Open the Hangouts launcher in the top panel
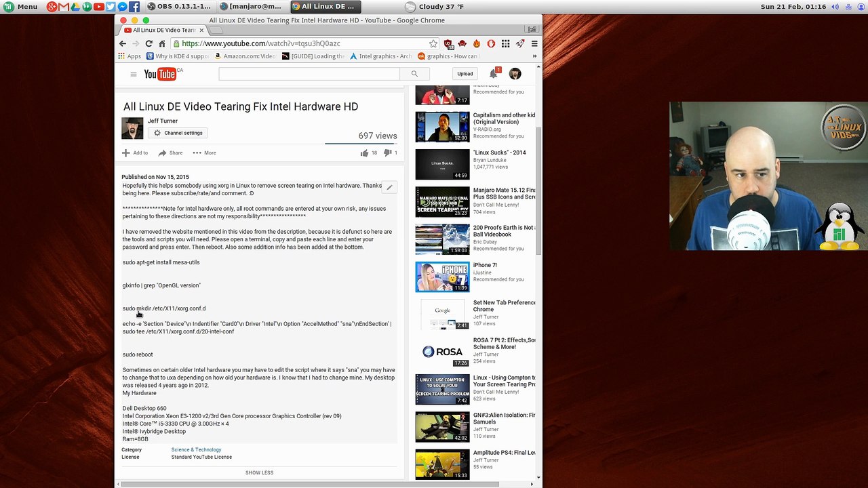 pyautogui.click(x=87, y=7)
